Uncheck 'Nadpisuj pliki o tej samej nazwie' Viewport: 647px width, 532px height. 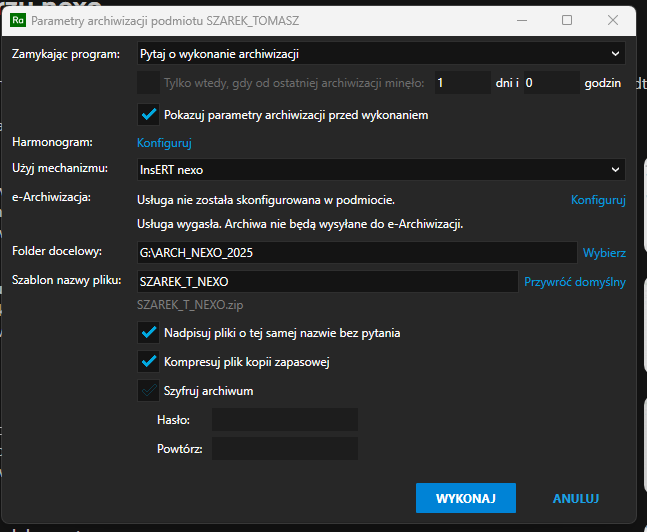point(149,333)
